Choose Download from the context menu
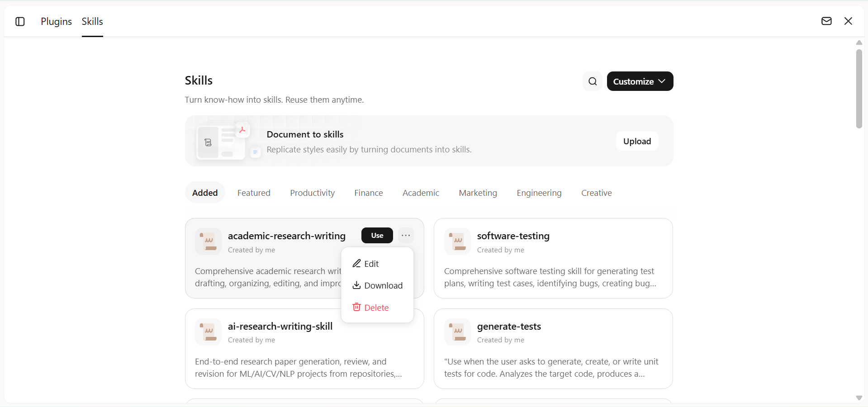 tap(377, 285)
